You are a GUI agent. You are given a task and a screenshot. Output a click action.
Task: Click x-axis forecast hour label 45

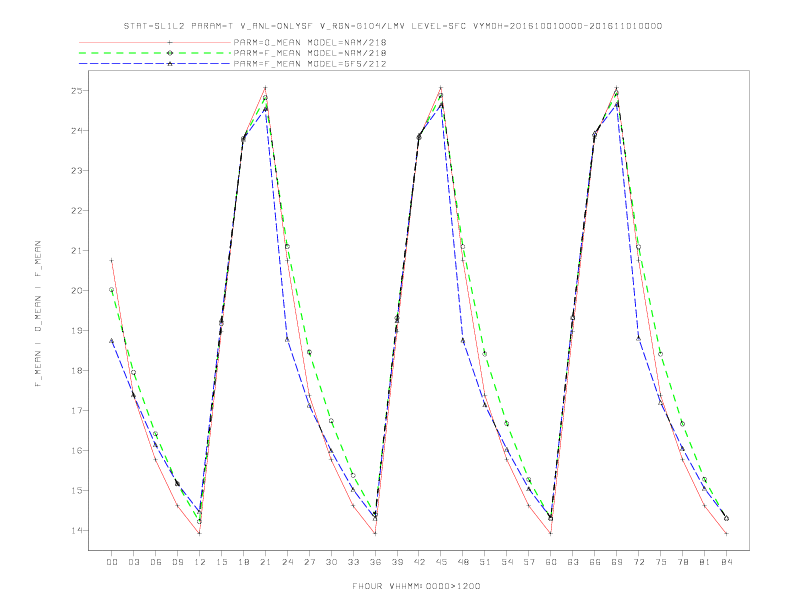441,562
